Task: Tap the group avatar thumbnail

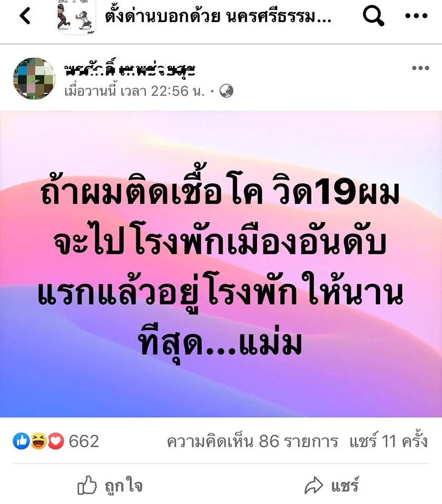Action: point(77,17)
